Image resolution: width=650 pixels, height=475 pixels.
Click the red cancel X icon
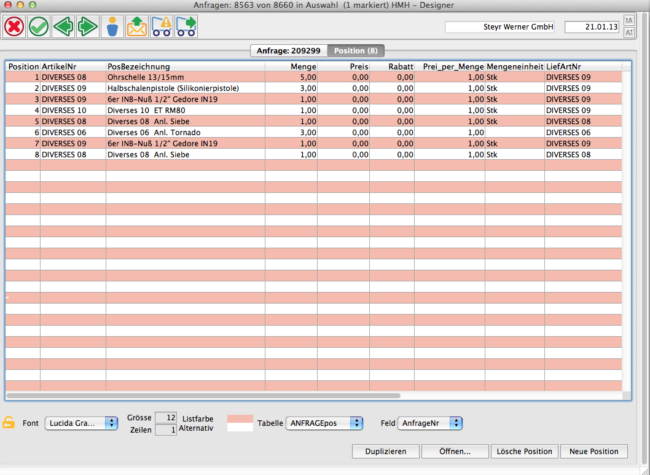click(x=14, y=26)
